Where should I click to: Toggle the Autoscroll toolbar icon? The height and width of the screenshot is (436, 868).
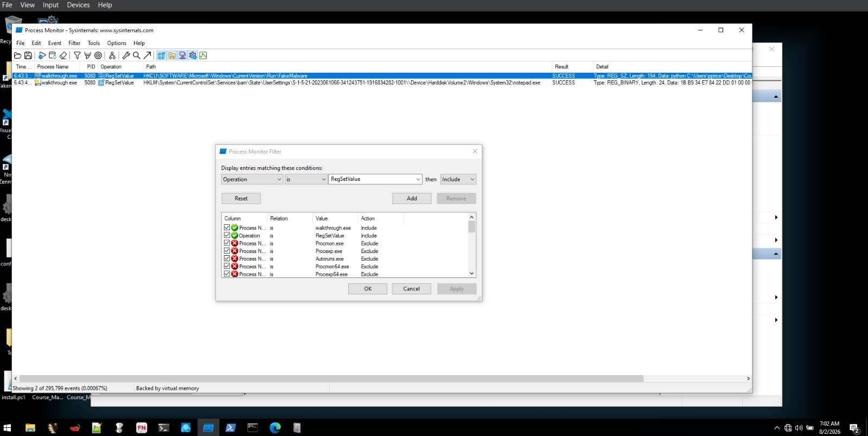[x=53, y=55]
